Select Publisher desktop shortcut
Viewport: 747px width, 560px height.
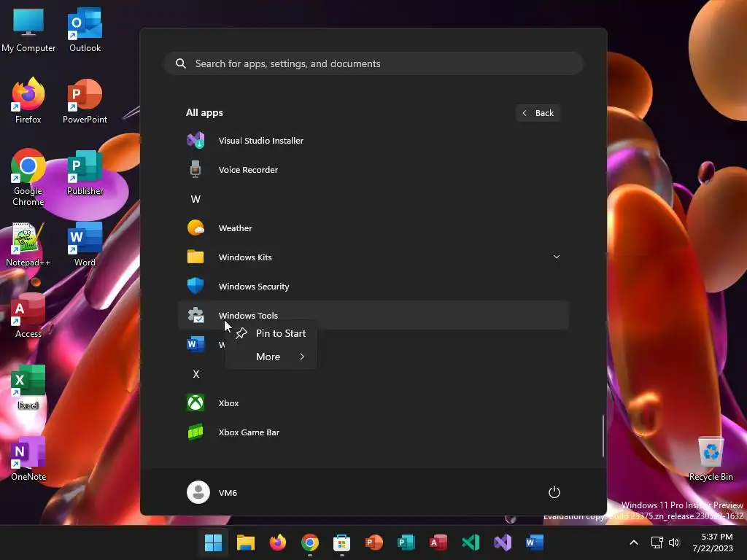point(85,172)
